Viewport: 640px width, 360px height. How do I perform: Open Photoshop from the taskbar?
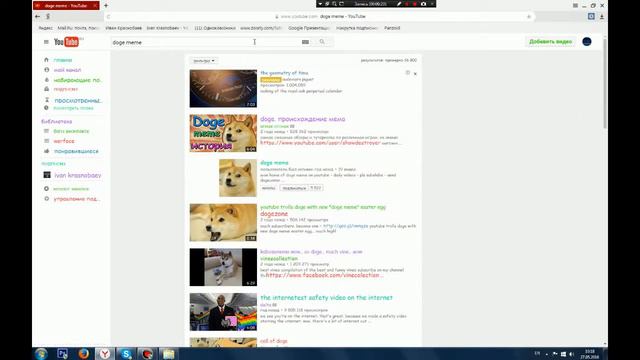point(62,354)
